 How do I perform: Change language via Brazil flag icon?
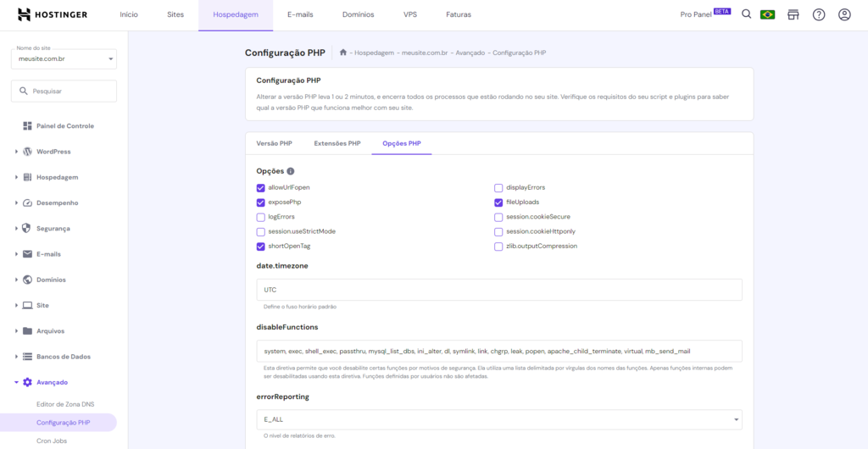click(x=767, y=15)
